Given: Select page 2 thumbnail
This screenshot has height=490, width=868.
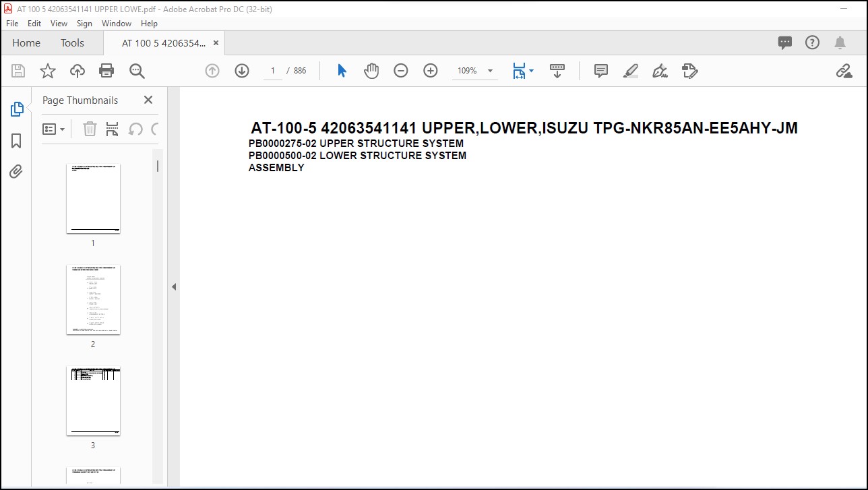Looking at the screenshot, I should coord(93,299).
